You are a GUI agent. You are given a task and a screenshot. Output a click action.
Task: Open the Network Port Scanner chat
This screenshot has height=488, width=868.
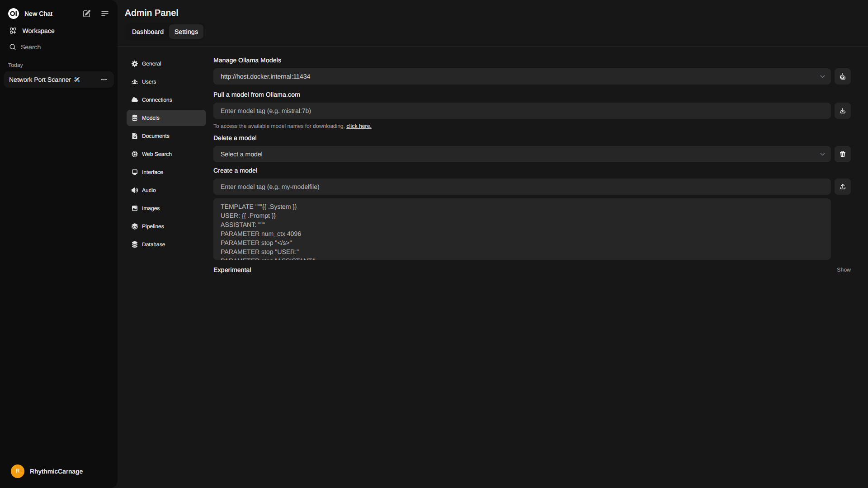[x=40, y=80]
